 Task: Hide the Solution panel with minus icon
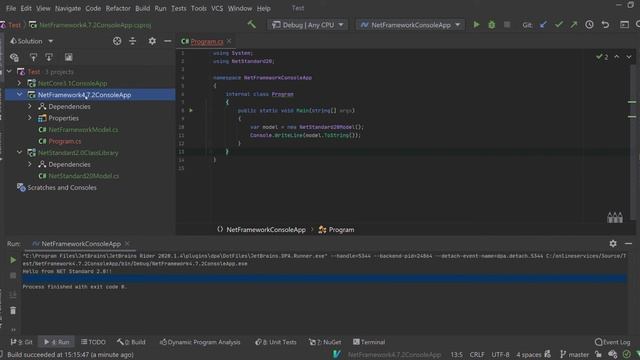coord(168,41)
